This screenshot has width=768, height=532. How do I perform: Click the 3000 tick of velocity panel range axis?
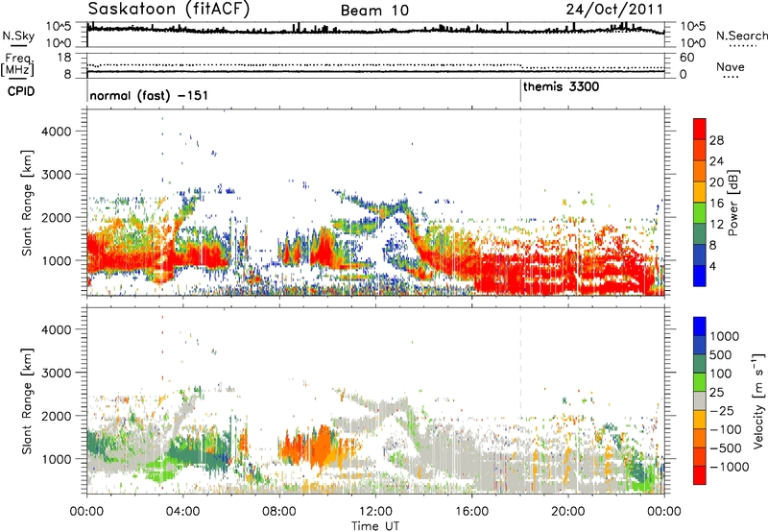coord(56,373)
